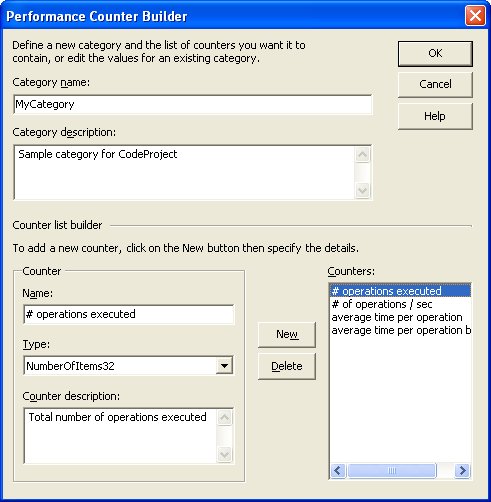Expand the Type dropdown arrow
The height and width of the screenshot is (502, 491).
point(224,366)
